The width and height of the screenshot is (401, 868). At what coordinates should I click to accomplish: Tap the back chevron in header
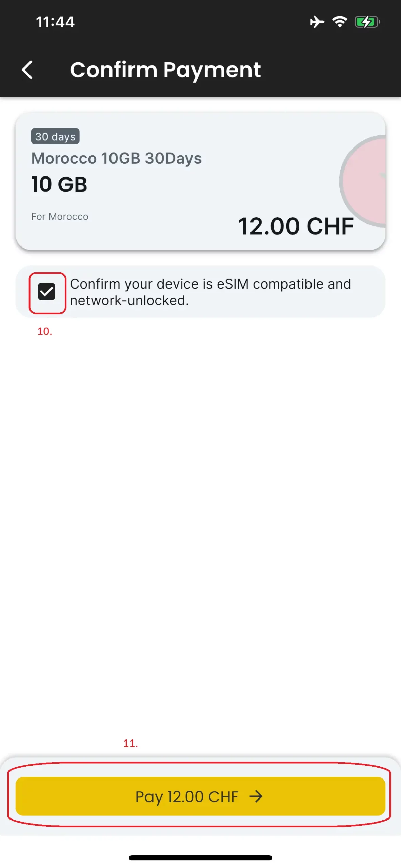click(27, 70)
